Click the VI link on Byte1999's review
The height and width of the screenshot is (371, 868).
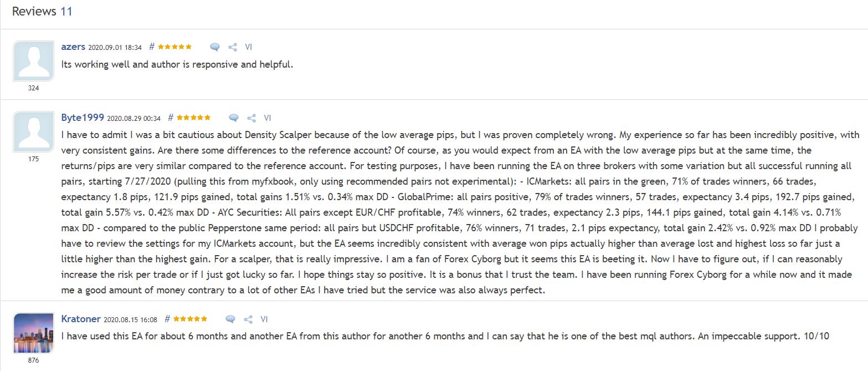coord(268,118)
